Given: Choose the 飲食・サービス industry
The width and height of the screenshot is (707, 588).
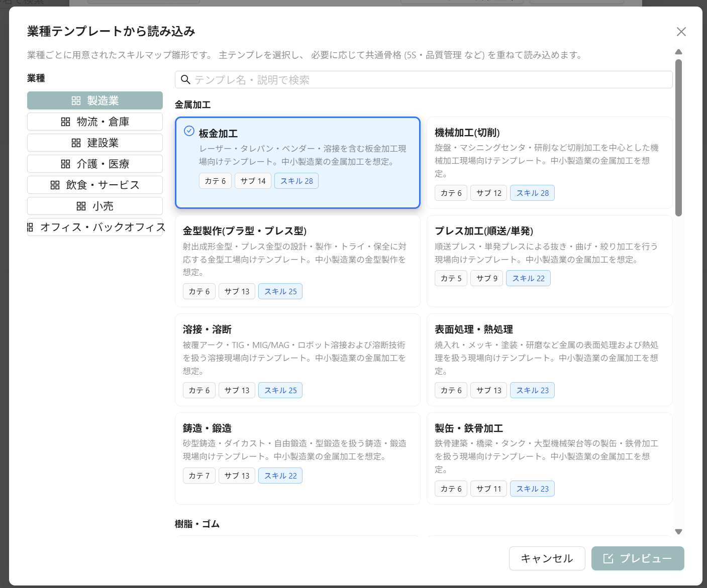Looking at the screenshot, I should 95,185.
